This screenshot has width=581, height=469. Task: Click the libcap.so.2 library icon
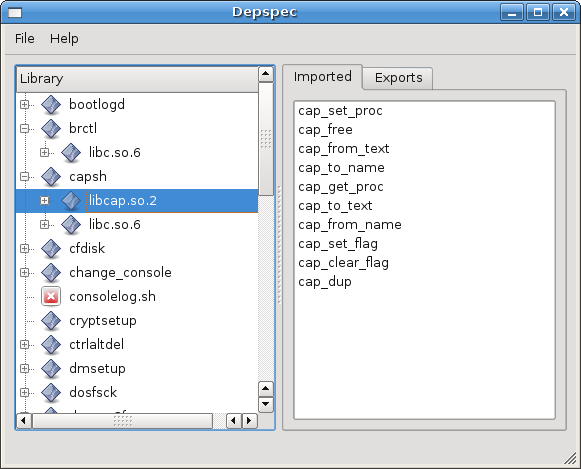(71, 201)
